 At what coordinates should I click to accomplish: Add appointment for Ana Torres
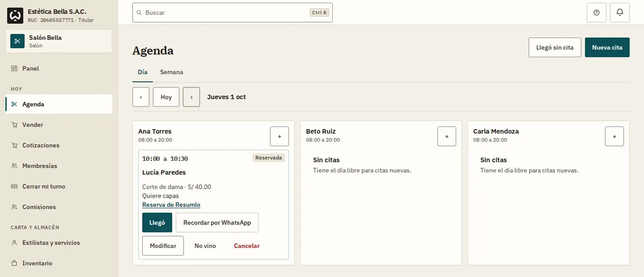point(279,136)
